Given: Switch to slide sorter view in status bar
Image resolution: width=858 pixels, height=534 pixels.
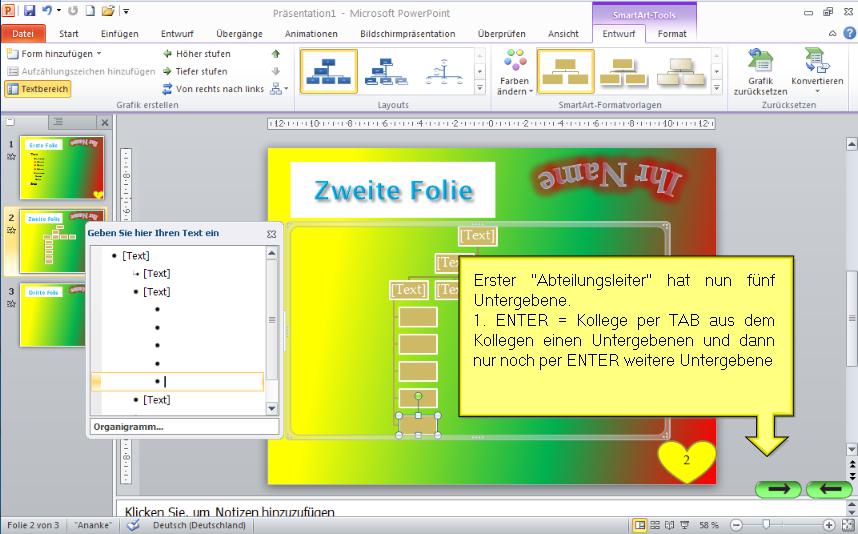Looking at the screenshot, I should (x=656, y=525).
